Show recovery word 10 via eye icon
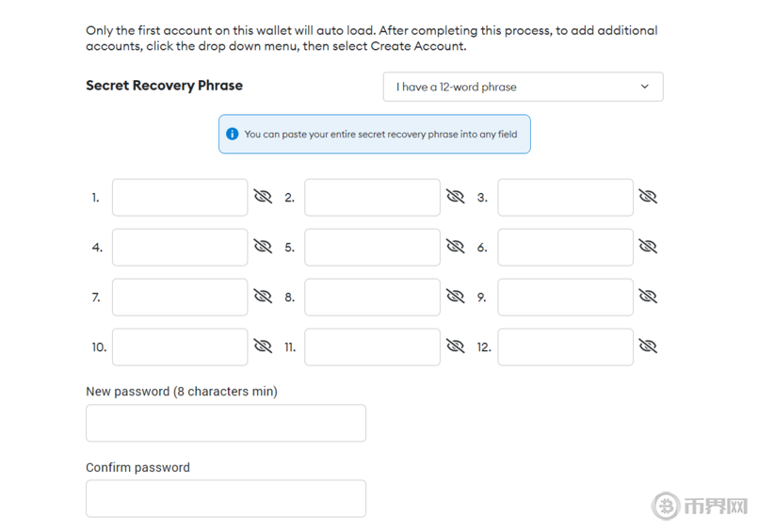This screenshot has width=758, height=532. [263, 347]
